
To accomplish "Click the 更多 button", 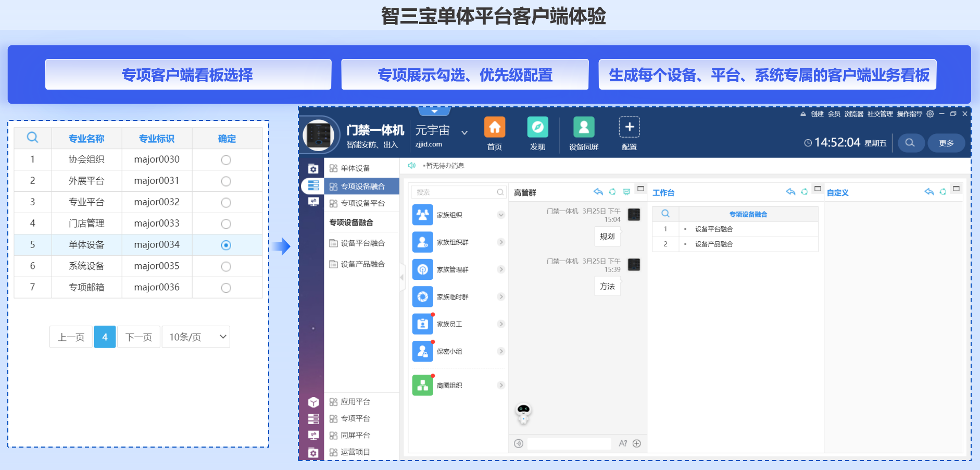I will tap(946, 143).
